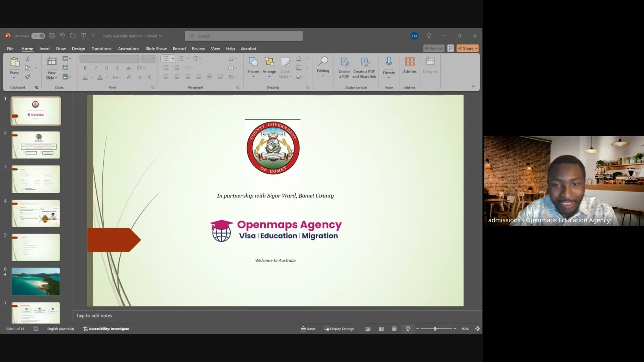Pick the text highlight color
The width and height of the screenshot is (644, 362).
click(86, 77)
